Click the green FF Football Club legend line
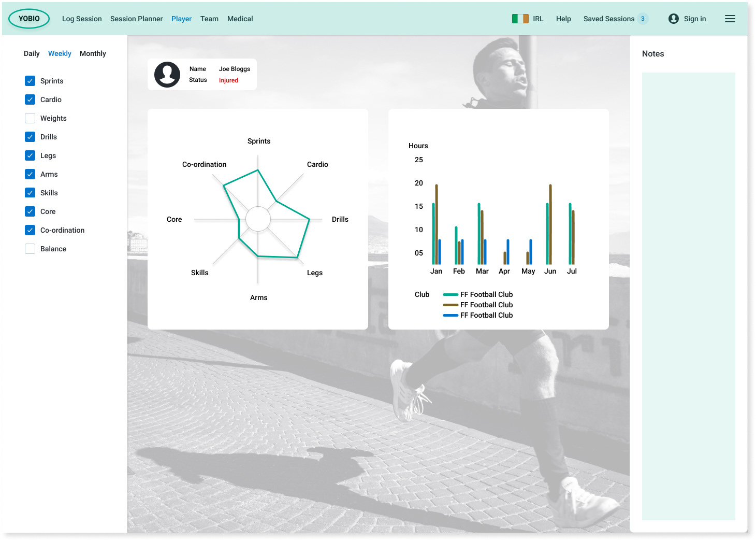Screen dimensions: 756x541 point(450,294)
